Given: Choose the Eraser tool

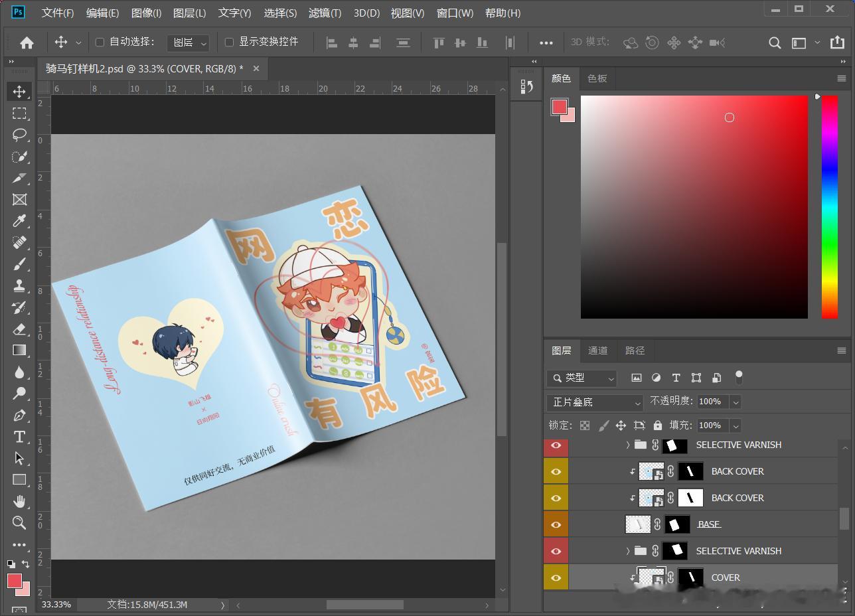Looking at the screenshot, I should coord(19,329).
